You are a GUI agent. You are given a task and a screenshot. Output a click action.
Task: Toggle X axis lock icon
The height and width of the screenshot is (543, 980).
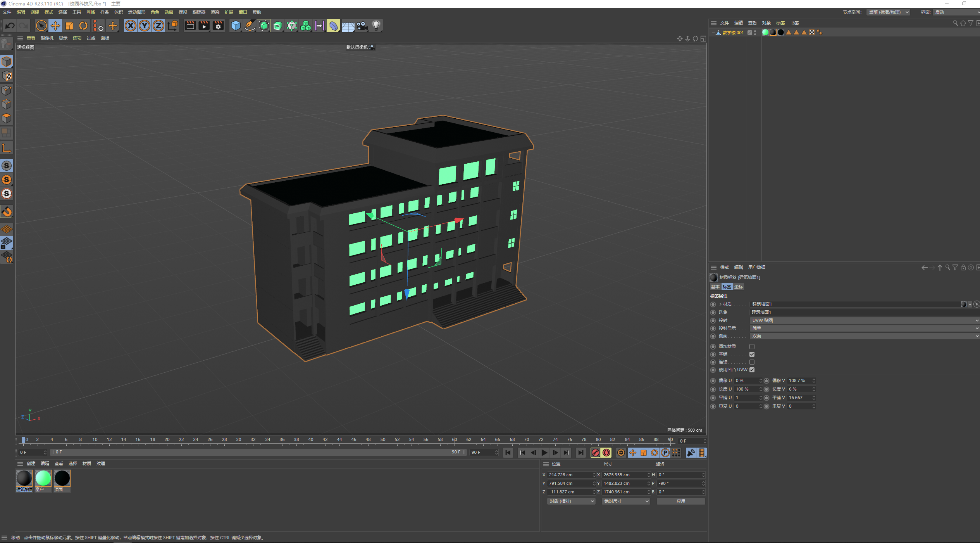click(x=131, y=26)
